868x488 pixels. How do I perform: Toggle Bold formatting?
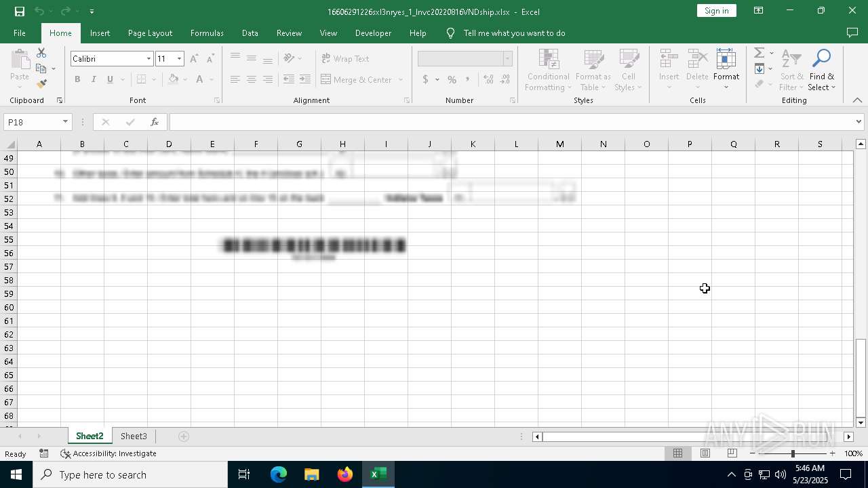tap(77, 79)
